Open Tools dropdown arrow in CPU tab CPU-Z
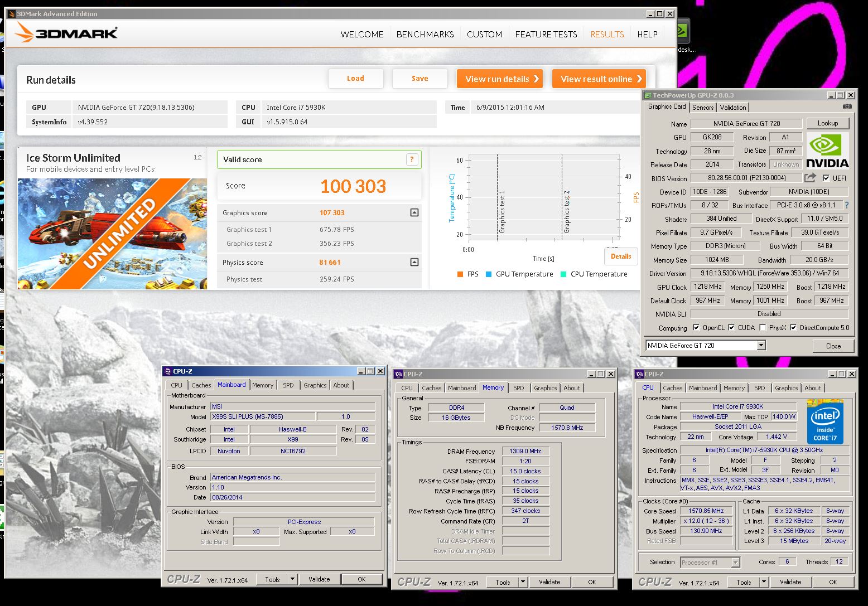868x606 pixels. 764,582
